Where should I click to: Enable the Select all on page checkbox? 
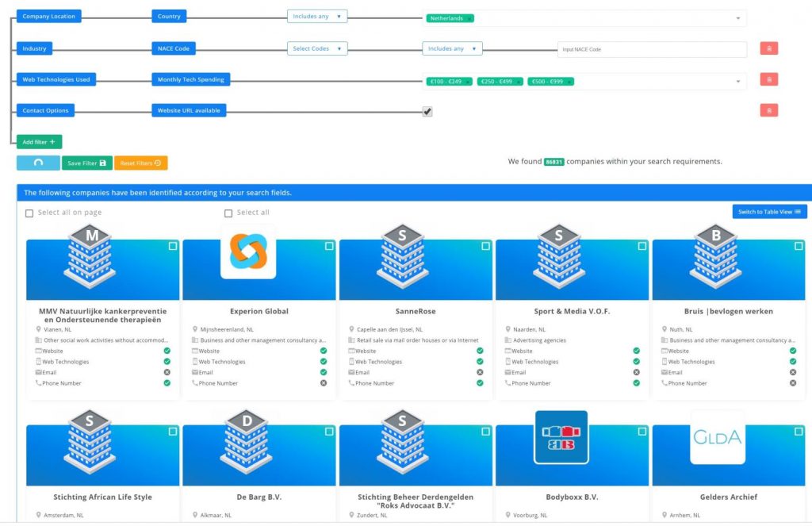[29, 213]
